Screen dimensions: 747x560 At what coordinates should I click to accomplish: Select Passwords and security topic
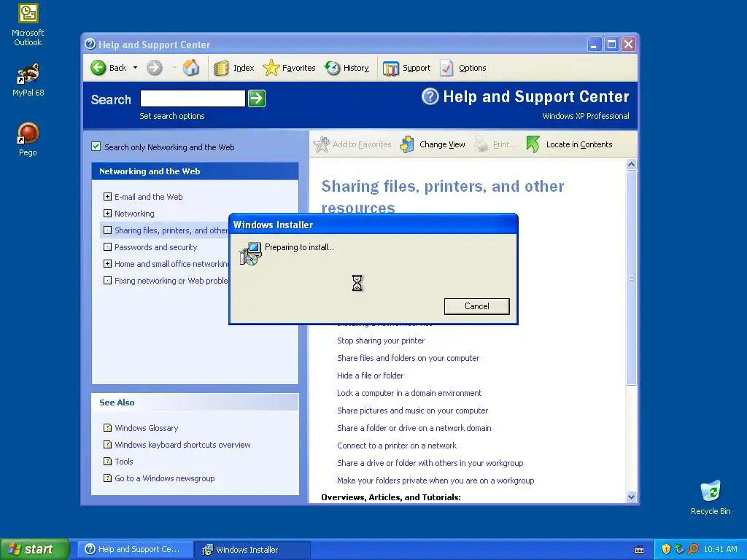(156, 247)
